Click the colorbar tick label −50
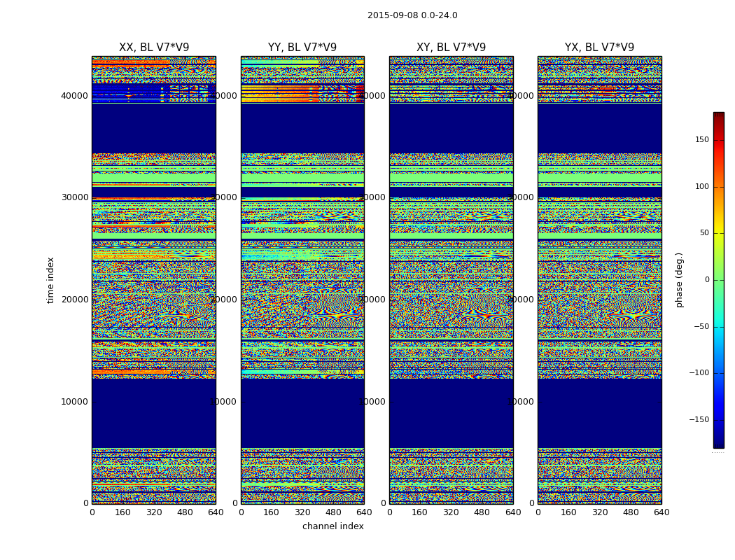735x560 pixels. (x=701, y=327)
